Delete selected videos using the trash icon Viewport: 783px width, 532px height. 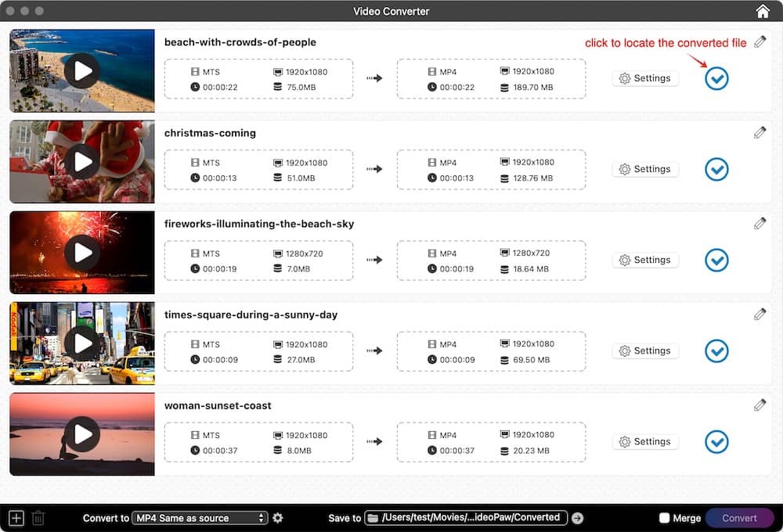38,517
